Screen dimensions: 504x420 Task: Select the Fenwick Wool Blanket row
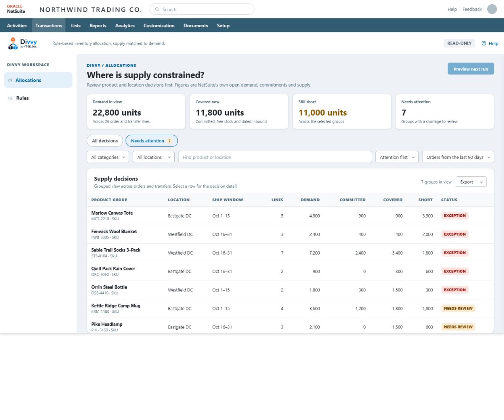pyautogui.click(x=290, y=234)
